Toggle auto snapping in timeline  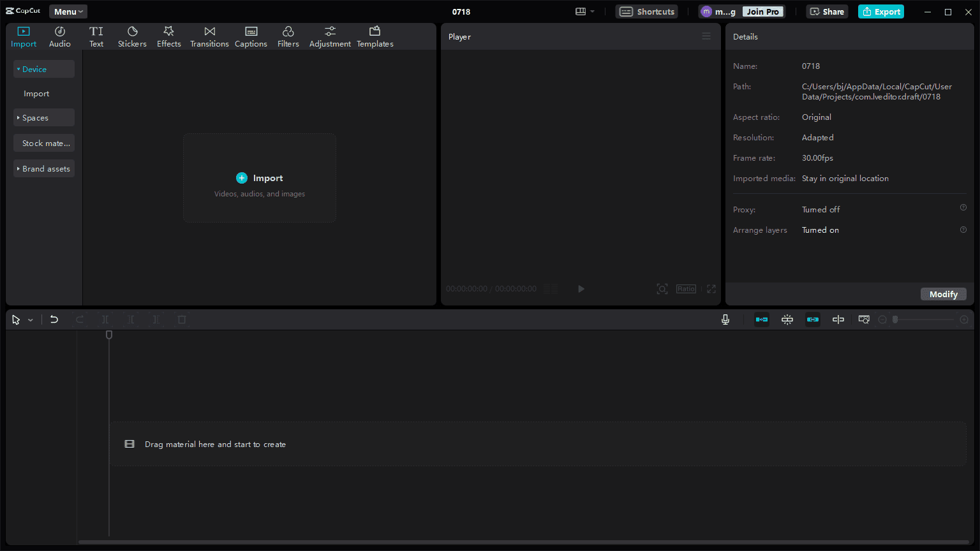pyautogui.click(x=787, y=320)
